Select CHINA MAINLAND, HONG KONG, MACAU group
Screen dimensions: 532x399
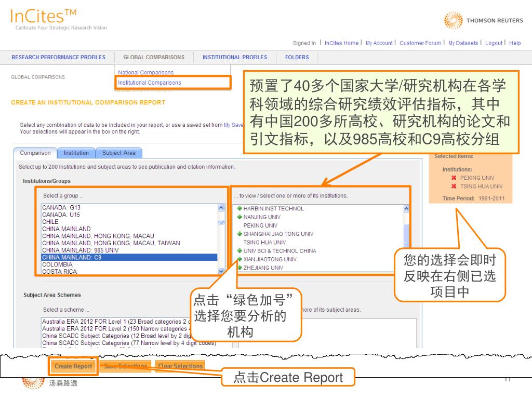tap(129, 236)
